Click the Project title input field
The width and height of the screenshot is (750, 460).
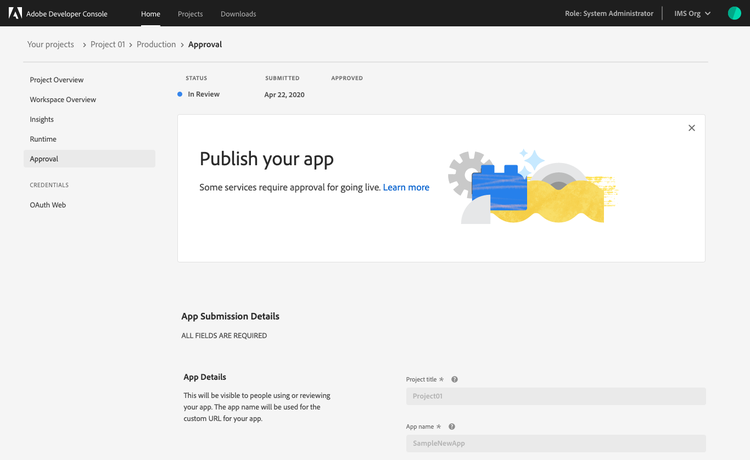[x=555, y=396]
